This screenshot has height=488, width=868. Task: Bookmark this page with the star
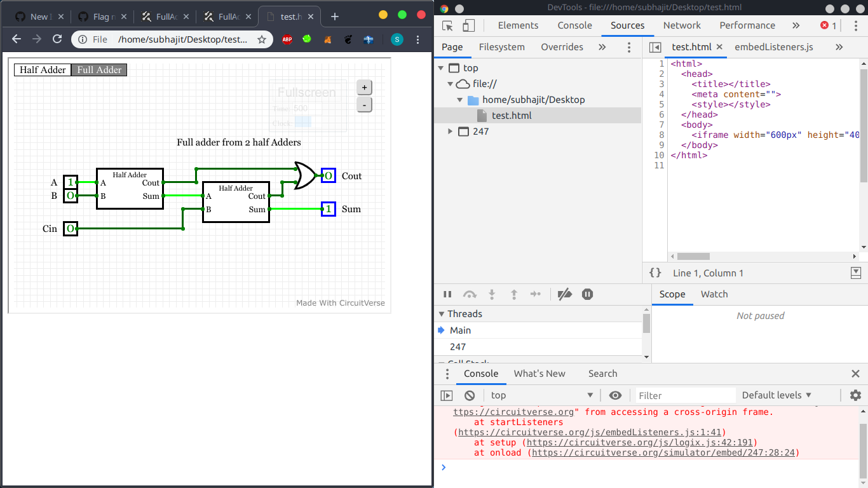[262, 39]
